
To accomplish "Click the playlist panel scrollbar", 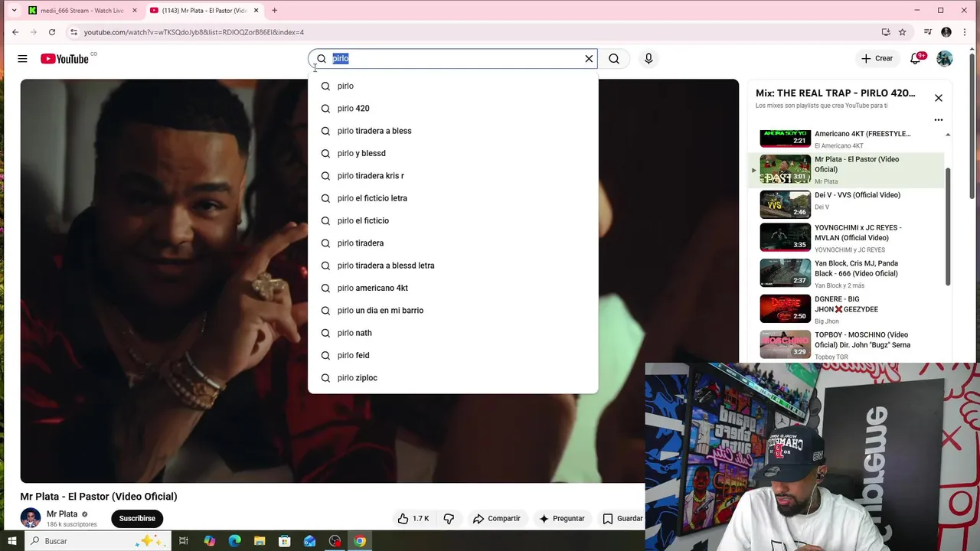I will pyautogui.click(x=948, y=226).
